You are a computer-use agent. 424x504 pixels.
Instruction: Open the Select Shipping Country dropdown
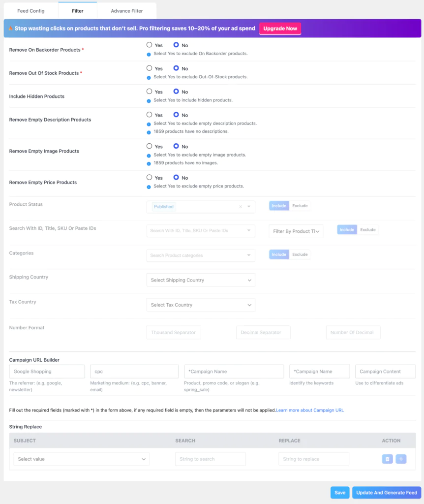pyautogui.click(x=201, y=280)
